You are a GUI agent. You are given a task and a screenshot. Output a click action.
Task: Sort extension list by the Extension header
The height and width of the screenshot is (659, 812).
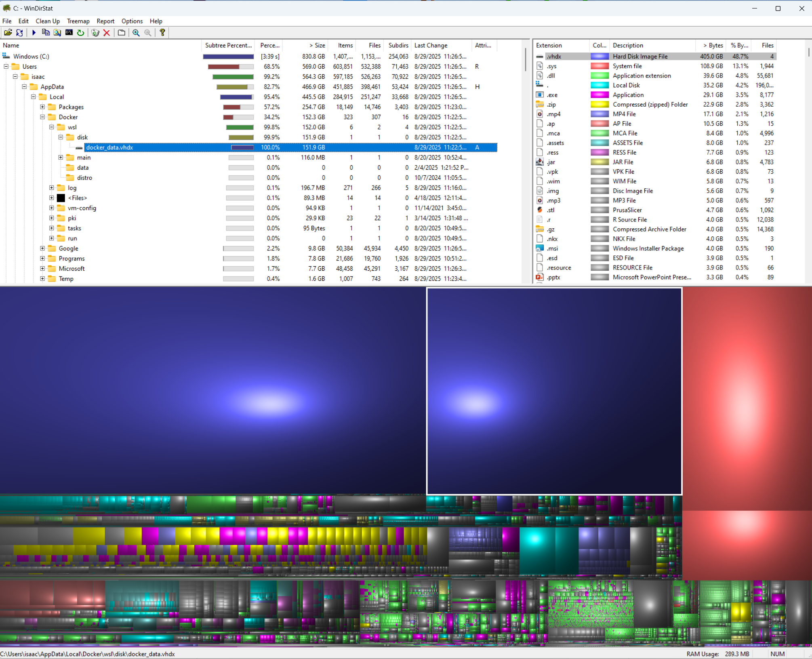[561, 45]
